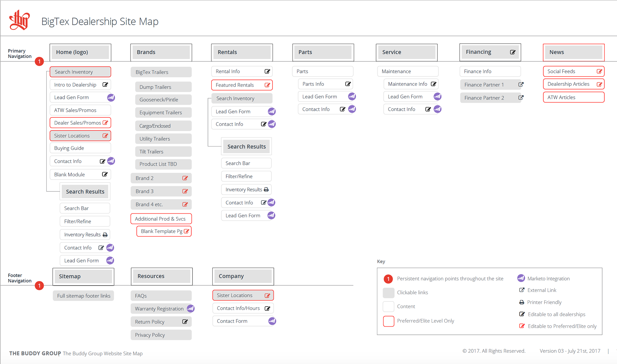The height and width of the screenshot is (364, 617).
Task: Click the edit icon on Financing header
Action: click(x=513, y=52)
